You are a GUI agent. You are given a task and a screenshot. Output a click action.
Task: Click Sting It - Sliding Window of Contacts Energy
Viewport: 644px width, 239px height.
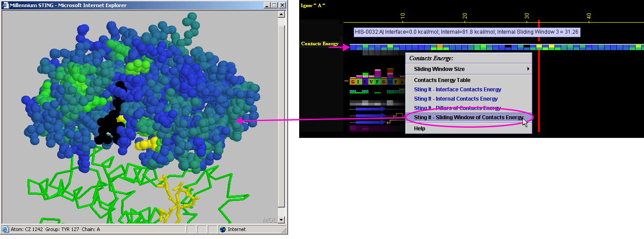pos(468,118)
